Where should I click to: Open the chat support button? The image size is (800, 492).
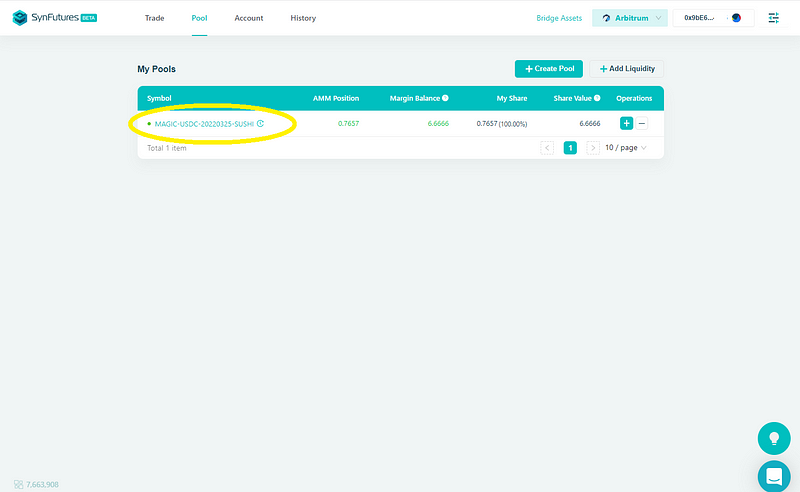773,476
